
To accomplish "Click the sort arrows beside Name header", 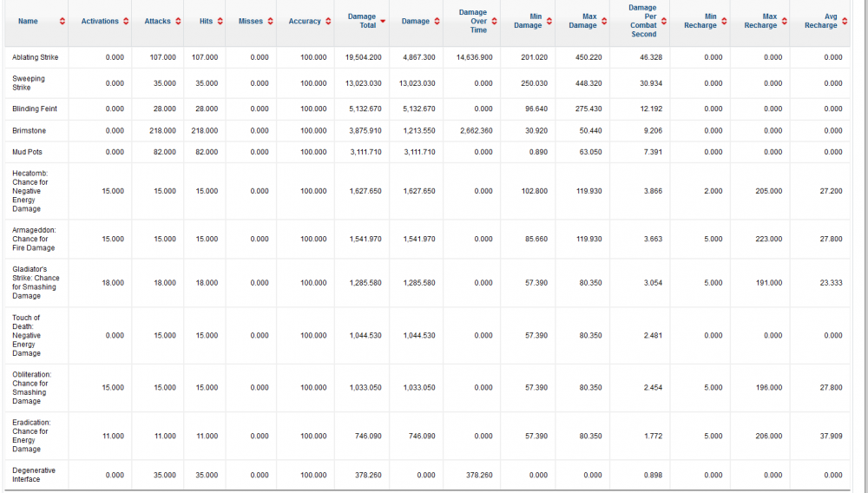I will tap(62, 21).
